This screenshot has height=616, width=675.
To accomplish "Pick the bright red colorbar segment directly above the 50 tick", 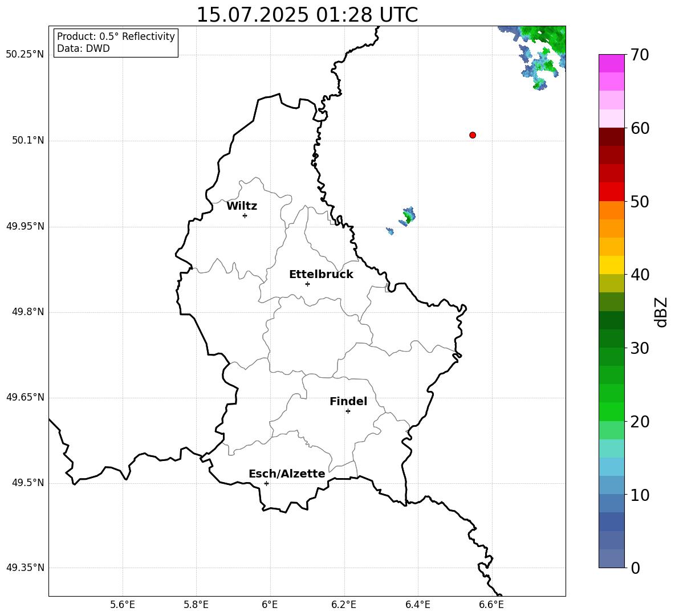I will pos(612,192).
